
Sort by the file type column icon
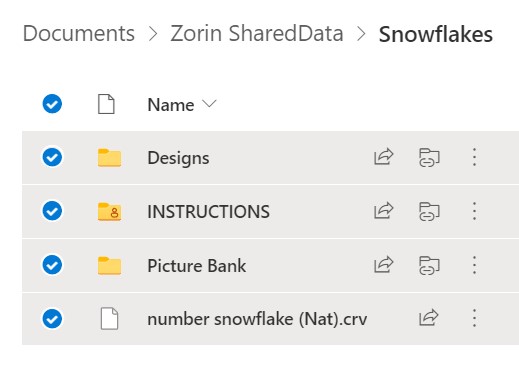coord(106,104)
